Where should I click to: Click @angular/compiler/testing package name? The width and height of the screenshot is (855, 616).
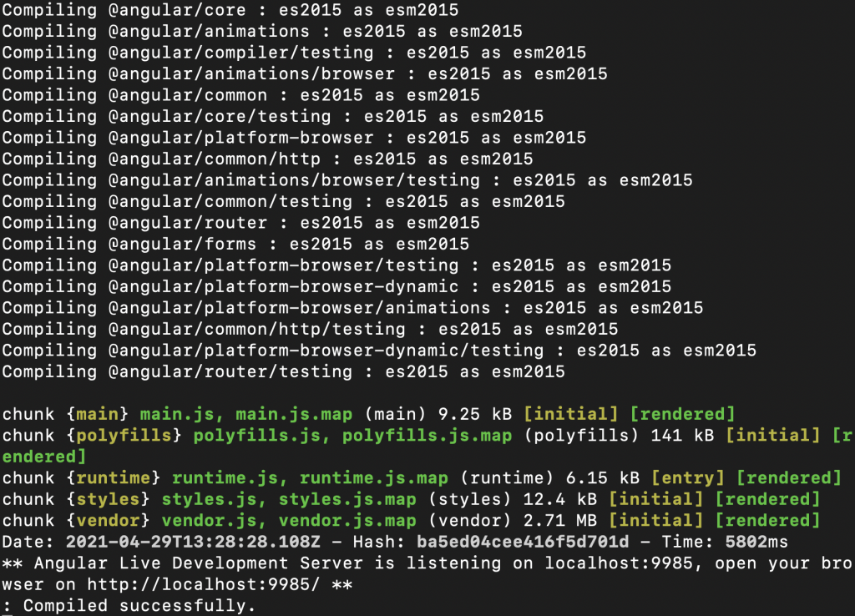(x=240, y=53)
